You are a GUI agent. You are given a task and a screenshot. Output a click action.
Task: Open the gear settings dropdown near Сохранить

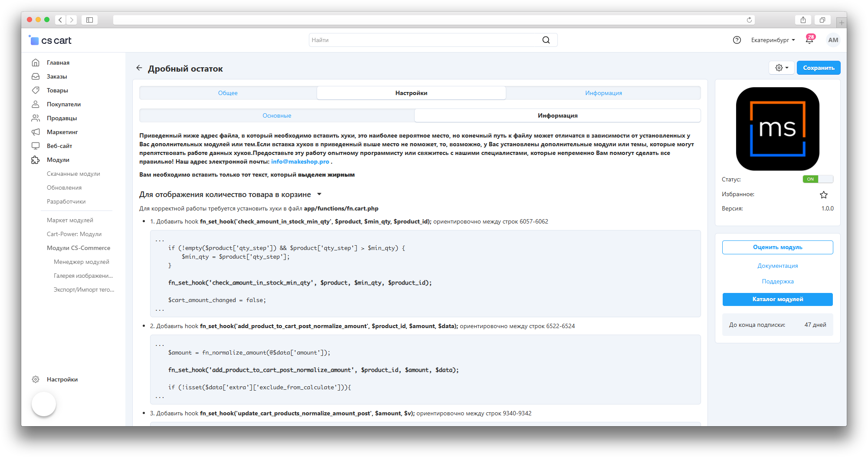[x=781, y=68]
